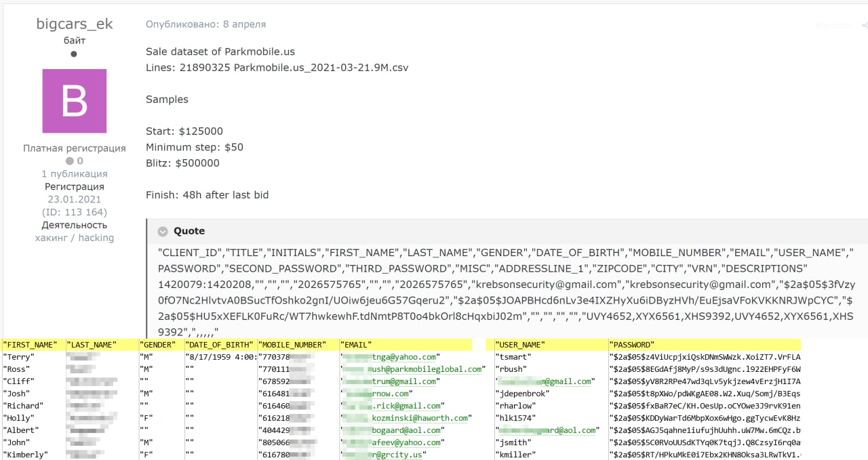Click the word Samples in the post
The width and height of the screenshot is (868, 460).
[167, 100]
